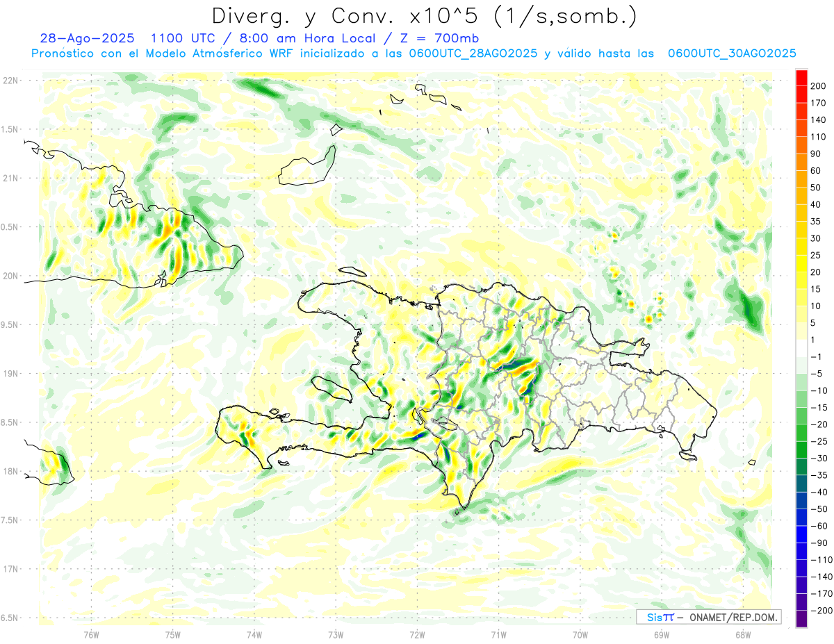This screenshot has width=834, height=644.
Task: Click the dark purple swatch below -200
Action: click(801, 619)
